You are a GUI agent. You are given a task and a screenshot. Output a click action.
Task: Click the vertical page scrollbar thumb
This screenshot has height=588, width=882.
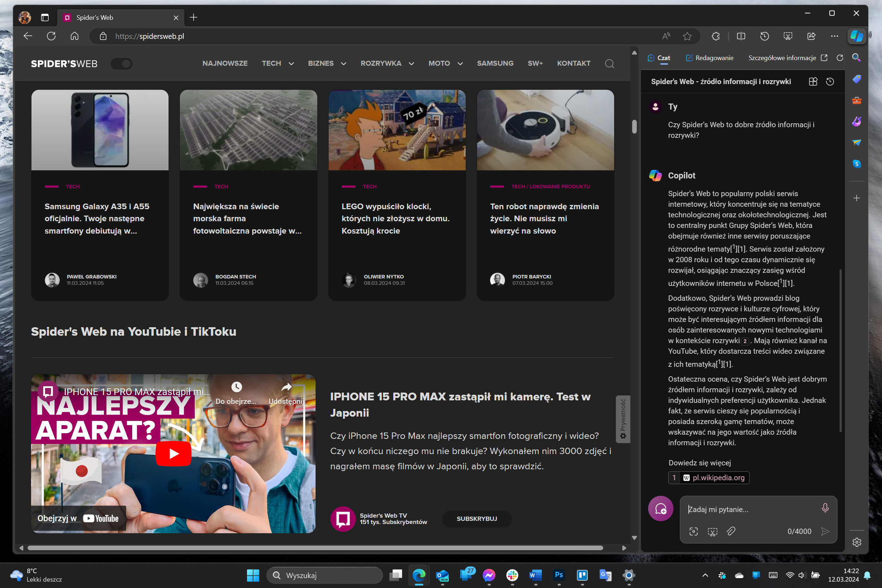click(x=634, y=127)
